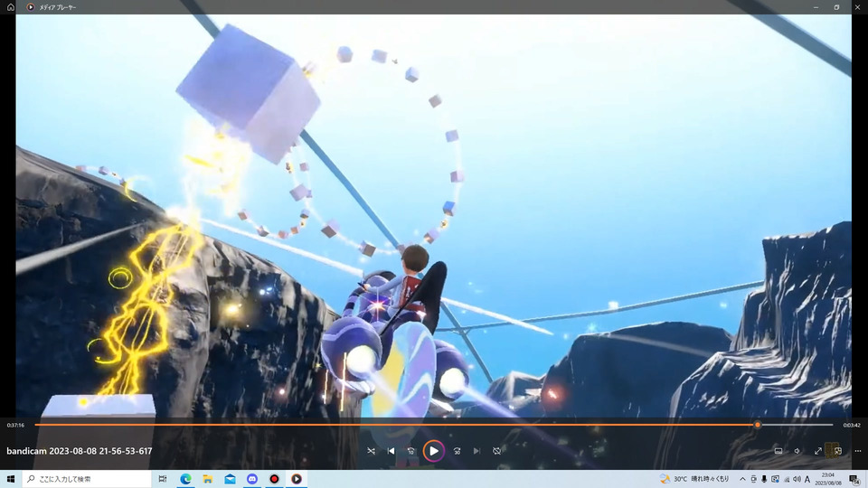The image size is (868, 488).
Task: Open the clock and calendar flyout
Action: pos(828,479)
